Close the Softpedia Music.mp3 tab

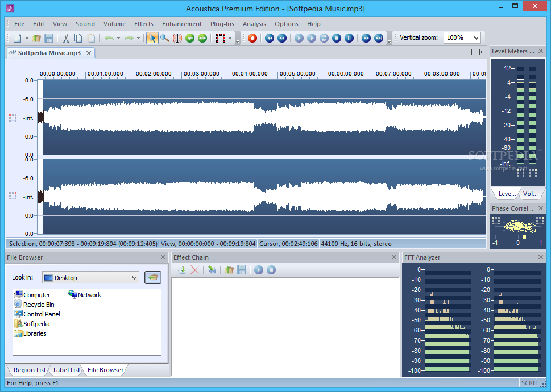(x=89, y=53)
